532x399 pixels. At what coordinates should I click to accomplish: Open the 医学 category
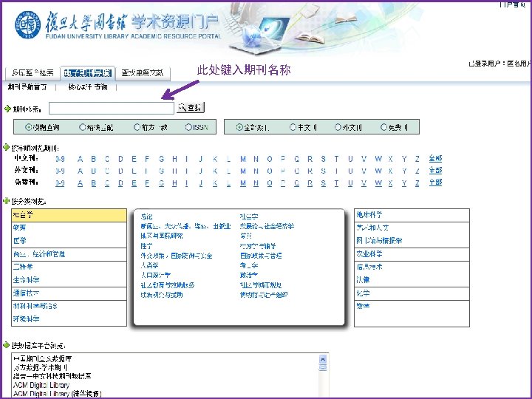[x=20, y=241]
